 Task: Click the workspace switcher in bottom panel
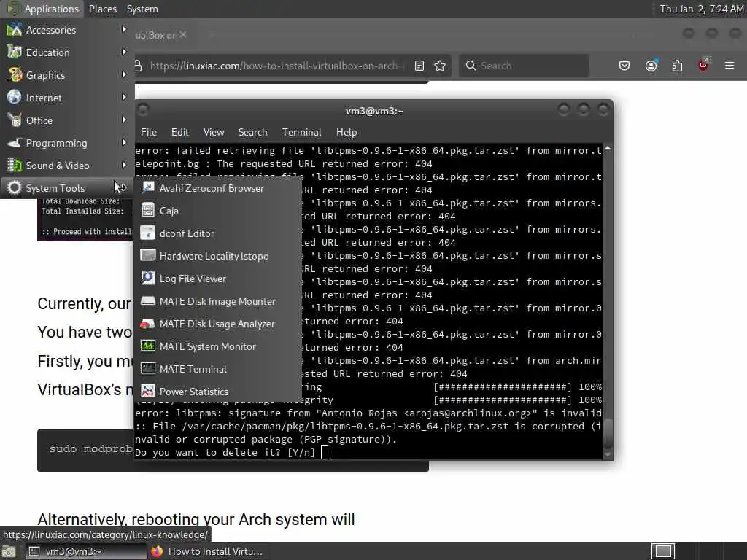coord(663,551)
